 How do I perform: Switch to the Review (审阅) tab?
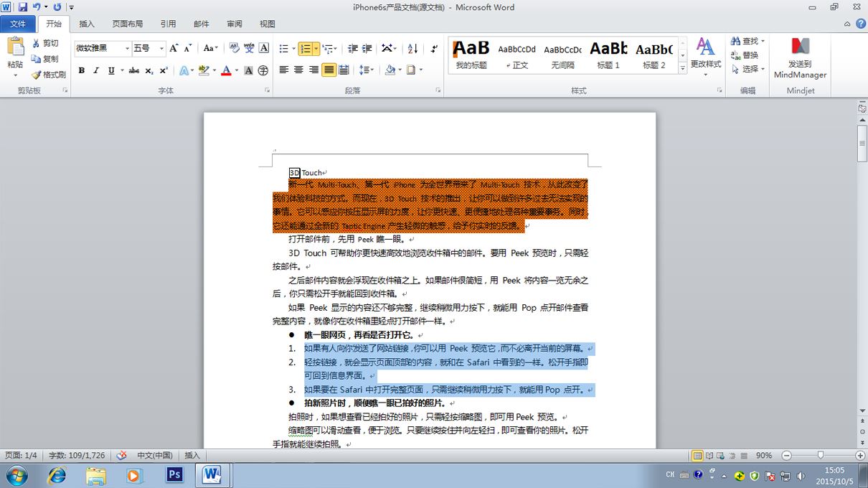[235, 24]
